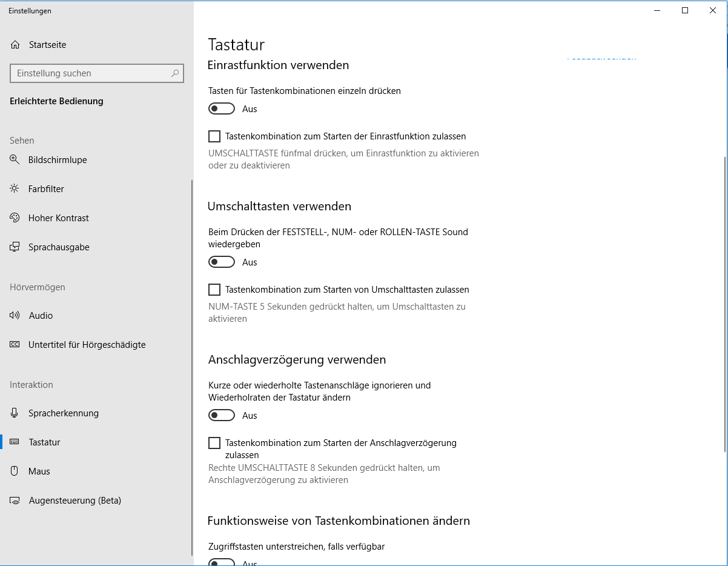Click search magnifier in Einstellung suchen box
The width and height of the screenshot is (728, 566).
tap(175, 73)
